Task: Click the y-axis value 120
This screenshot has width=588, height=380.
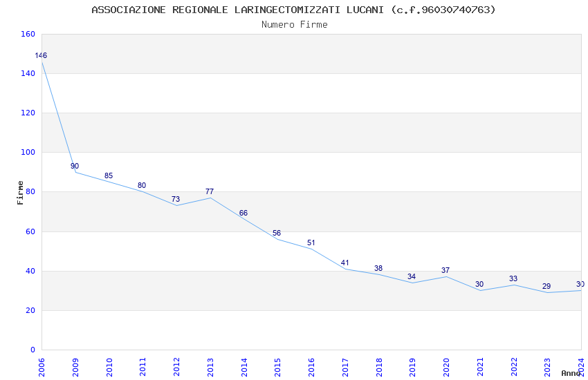Action: coord(28,113)
